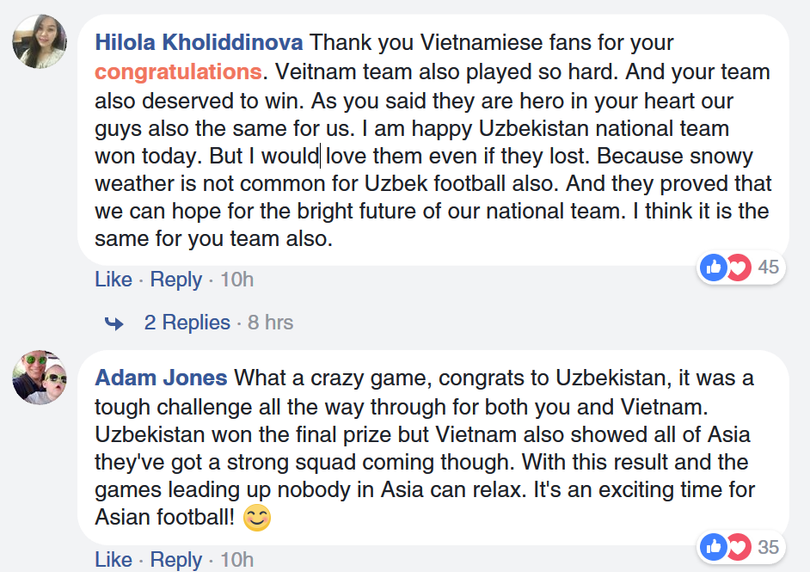
Task: Click the thumbs-up reaction icon beside 35
Action: (x=713, y=546)
